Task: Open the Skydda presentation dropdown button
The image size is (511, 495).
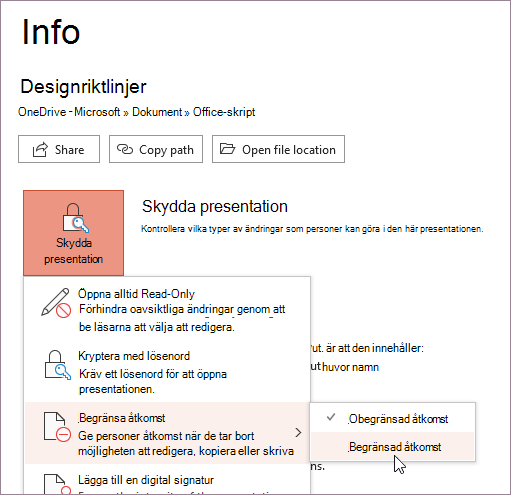Action: (x=73, y=233)
